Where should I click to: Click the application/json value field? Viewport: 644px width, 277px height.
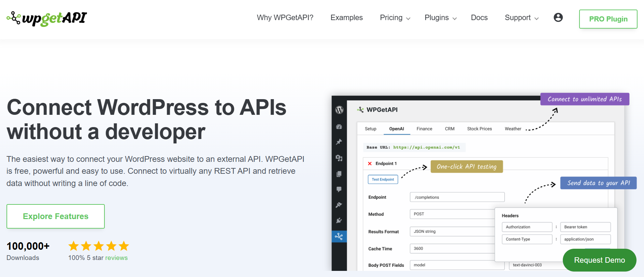coord(585,239)
